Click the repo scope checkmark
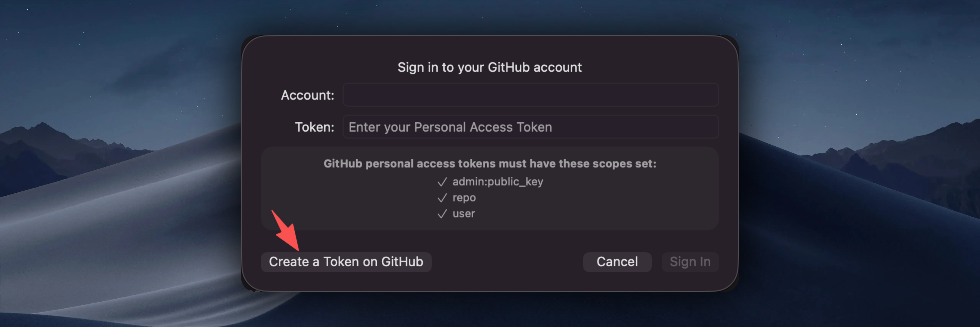 pos(442,198)
